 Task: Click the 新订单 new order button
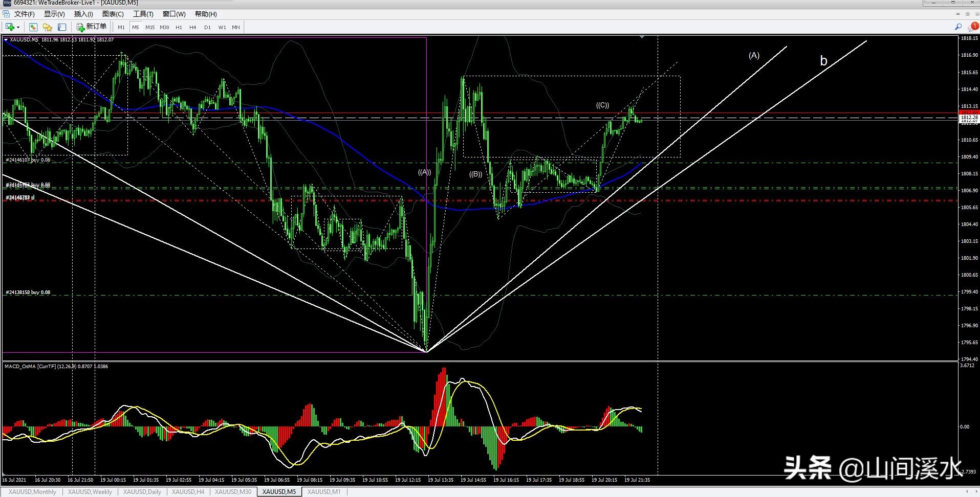pos(92,27)
